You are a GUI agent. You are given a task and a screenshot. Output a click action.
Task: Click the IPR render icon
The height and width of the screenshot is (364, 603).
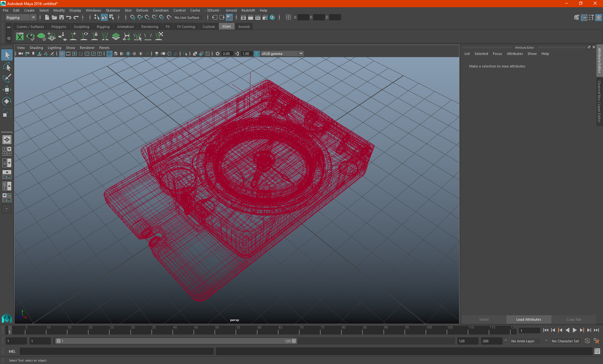click(258, 18)
